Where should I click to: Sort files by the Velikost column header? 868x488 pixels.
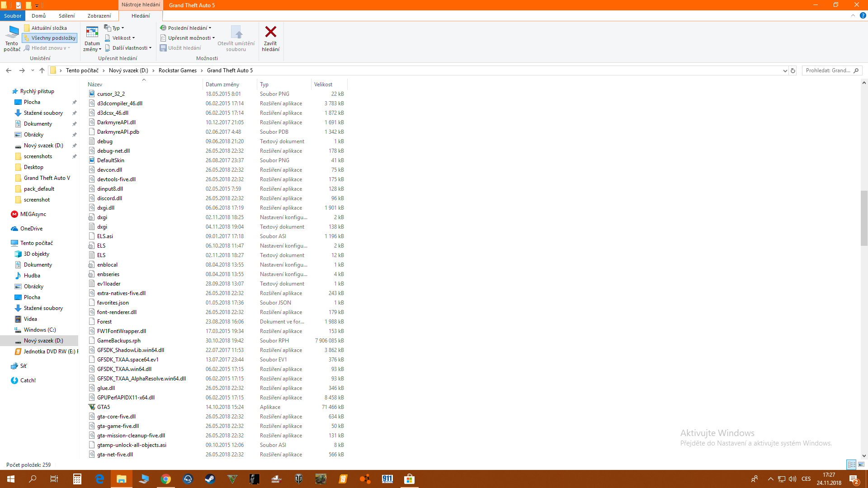tap(323, 84)
